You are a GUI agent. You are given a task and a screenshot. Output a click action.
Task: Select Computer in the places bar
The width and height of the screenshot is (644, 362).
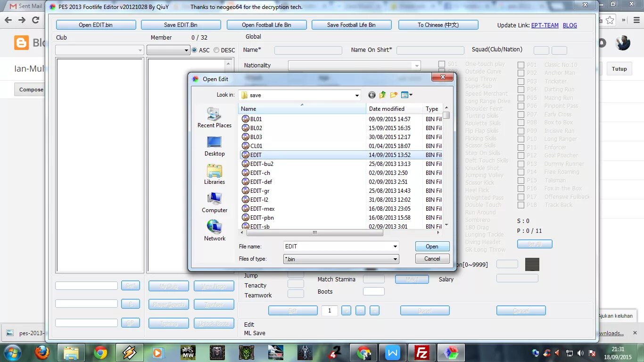pyautogui.click(x=215, y=203)
